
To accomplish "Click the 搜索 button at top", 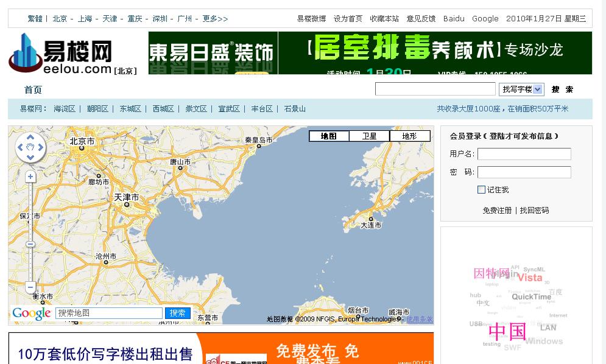I will [x=562, y=89].
